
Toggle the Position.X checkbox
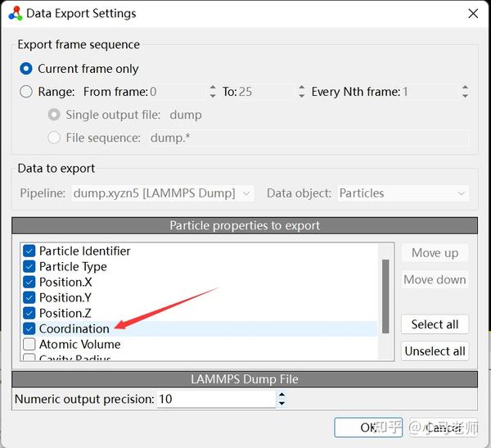pyautogui.click(x=29, y=283)
